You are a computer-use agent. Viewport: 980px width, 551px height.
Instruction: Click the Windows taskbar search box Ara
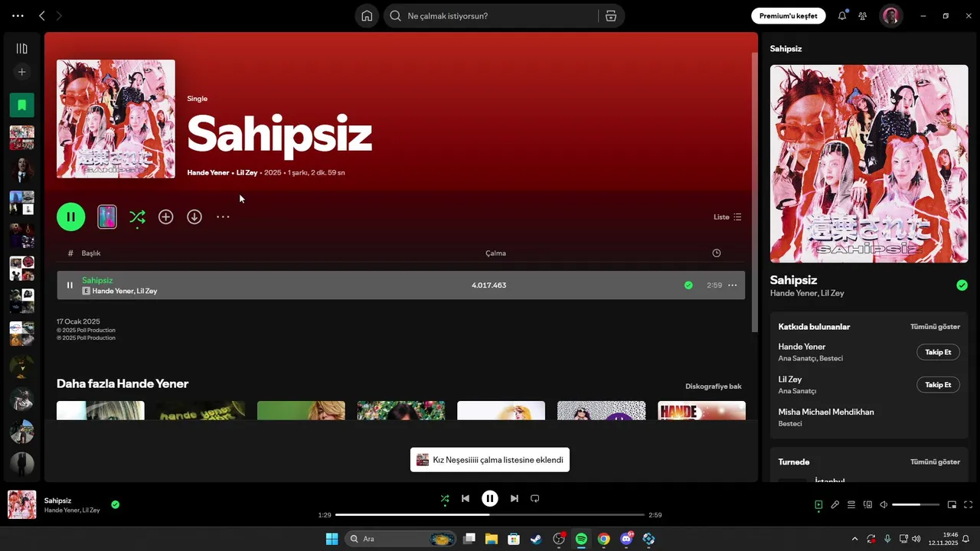click(400, 539)
